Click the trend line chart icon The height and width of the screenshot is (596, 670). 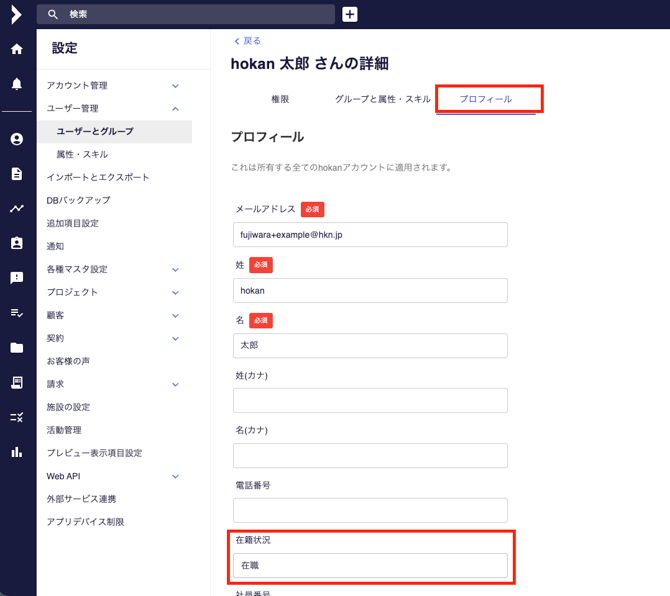[x=16, y=209]
